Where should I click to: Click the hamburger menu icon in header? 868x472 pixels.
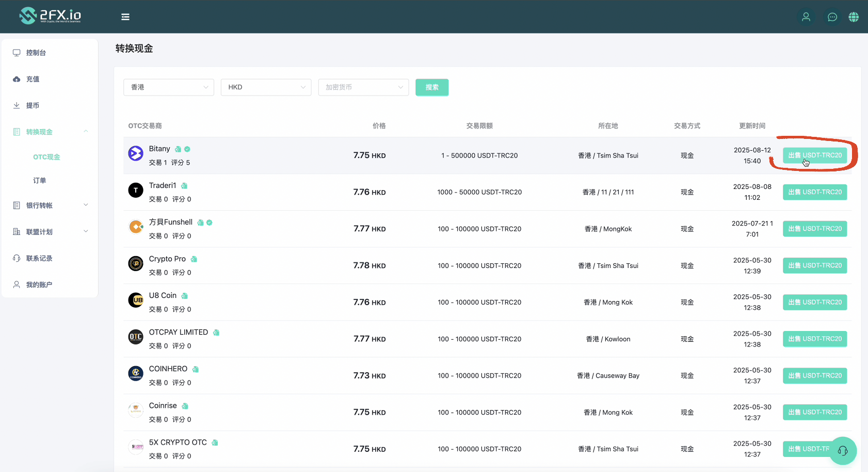tap(125, 17)
